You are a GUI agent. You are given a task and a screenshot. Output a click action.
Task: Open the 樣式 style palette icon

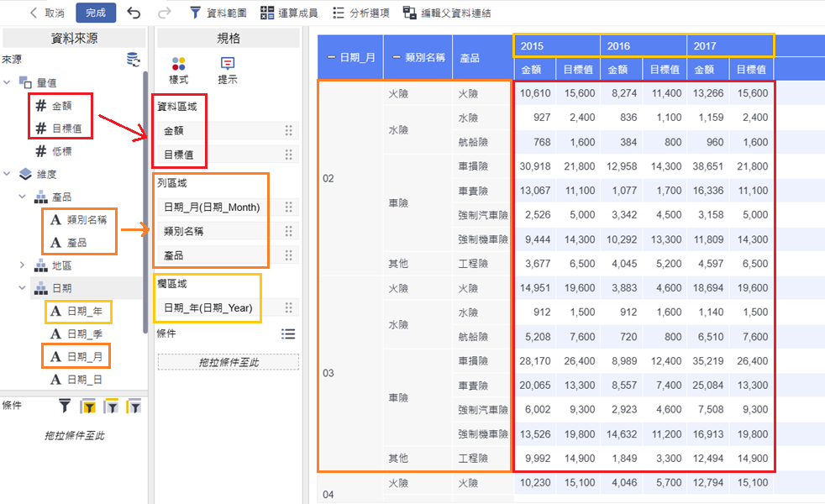tap(178, 65)
